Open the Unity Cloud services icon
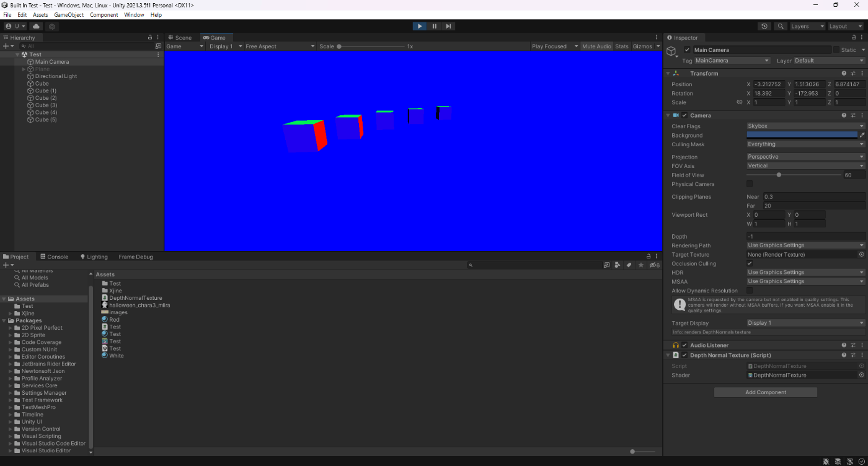 (36, 27)
